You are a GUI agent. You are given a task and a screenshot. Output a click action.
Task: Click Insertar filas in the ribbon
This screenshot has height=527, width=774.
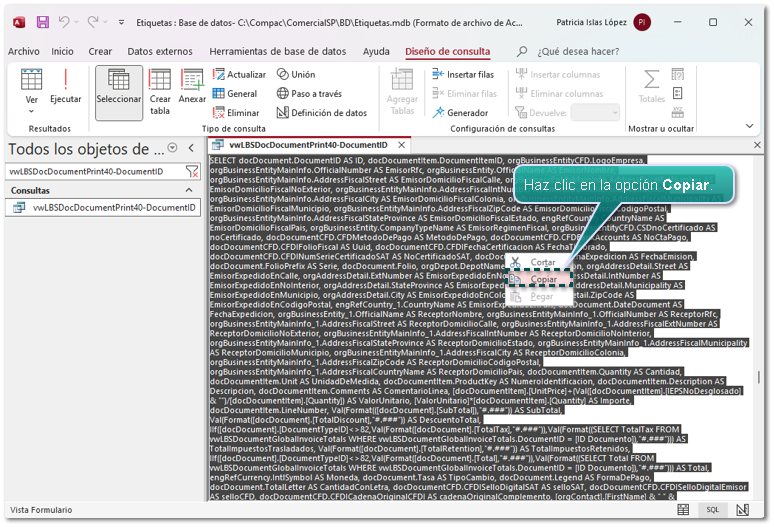[x=462, y=74]
